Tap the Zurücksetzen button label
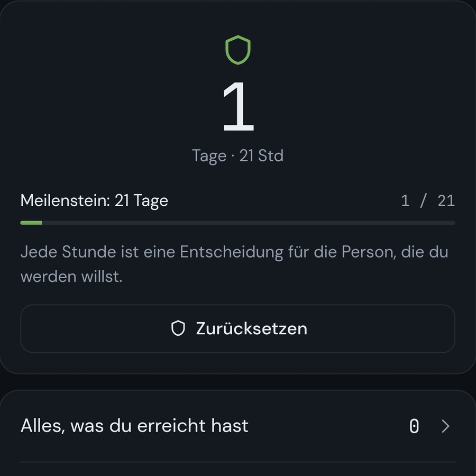 251,328
